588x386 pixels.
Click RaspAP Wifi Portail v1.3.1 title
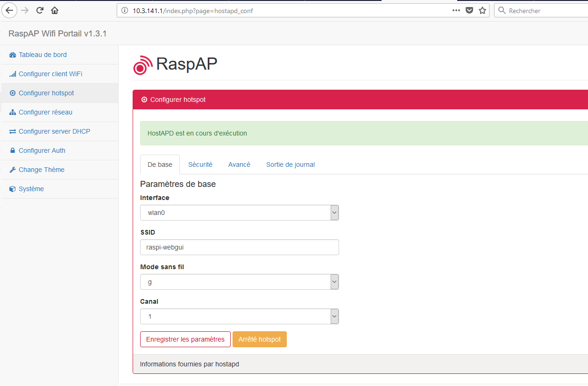(x=57, y=34)
